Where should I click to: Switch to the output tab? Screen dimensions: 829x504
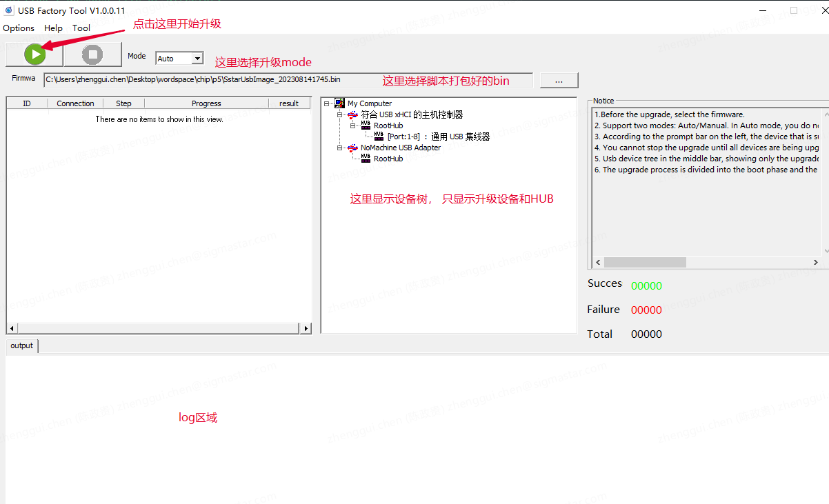tap(21, 345)
